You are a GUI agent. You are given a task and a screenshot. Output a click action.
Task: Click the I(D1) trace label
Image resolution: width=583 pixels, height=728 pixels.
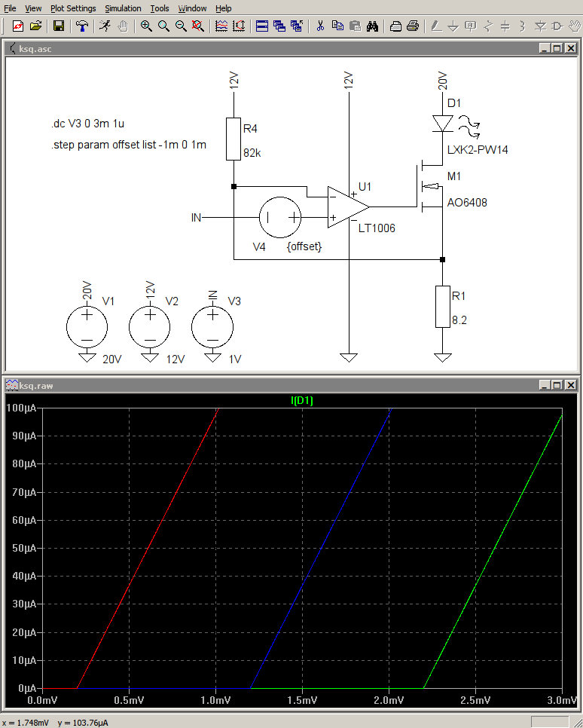(302, 400)
